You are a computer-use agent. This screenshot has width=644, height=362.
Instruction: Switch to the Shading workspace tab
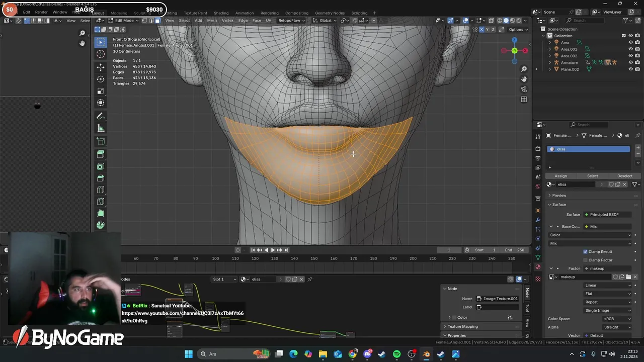221,13
